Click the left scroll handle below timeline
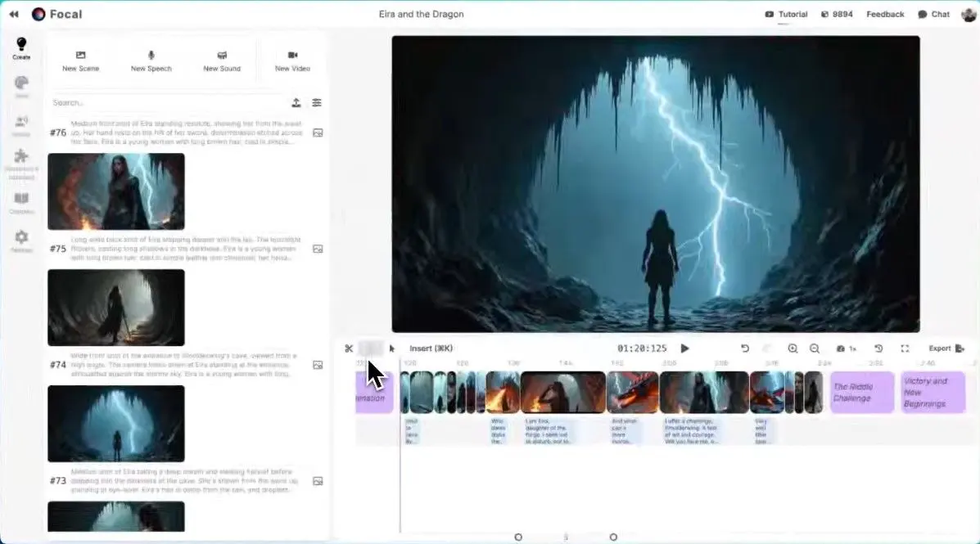 point(518,537)
